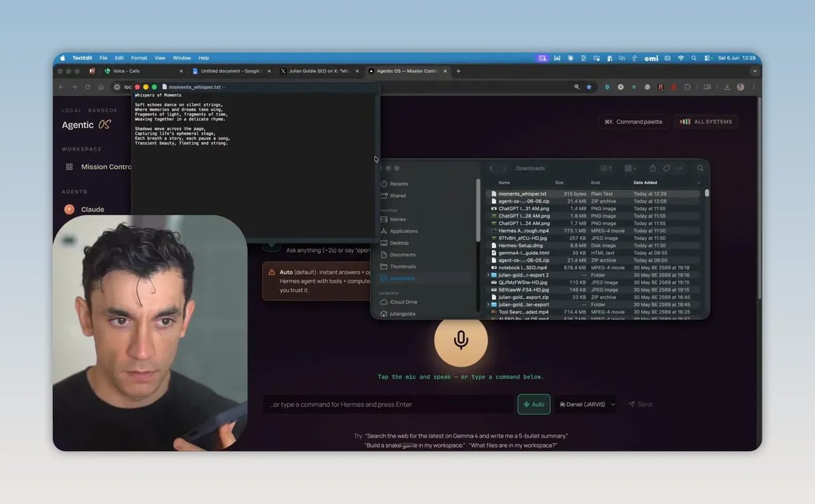Open the Window menu
This screenshot has width=815, height=504.
(181, 58)
